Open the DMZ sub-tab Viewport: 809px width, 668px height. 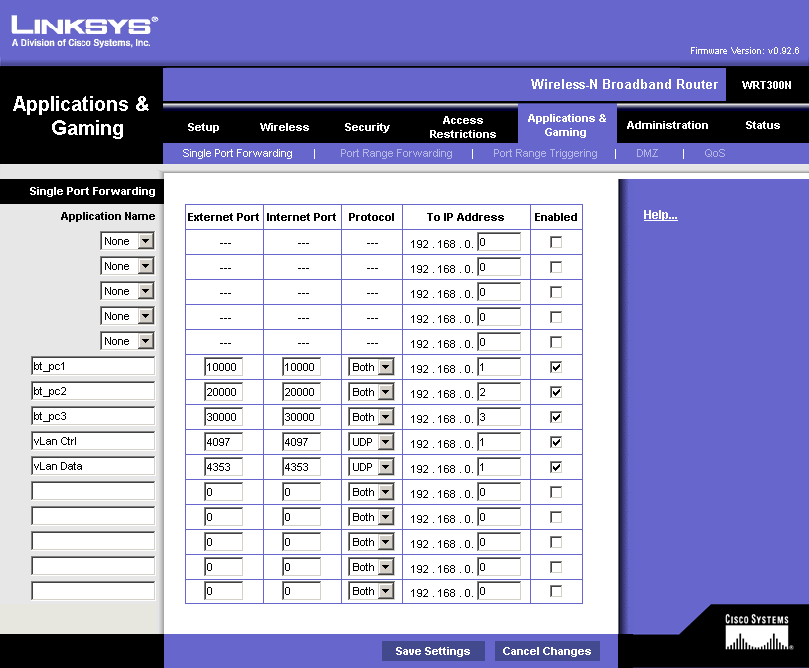tap(646, 153)
